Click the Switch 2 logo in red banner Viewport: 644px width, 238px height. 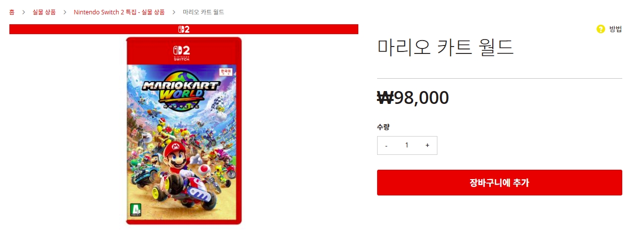pyautogui.click(x=184, y=29)
